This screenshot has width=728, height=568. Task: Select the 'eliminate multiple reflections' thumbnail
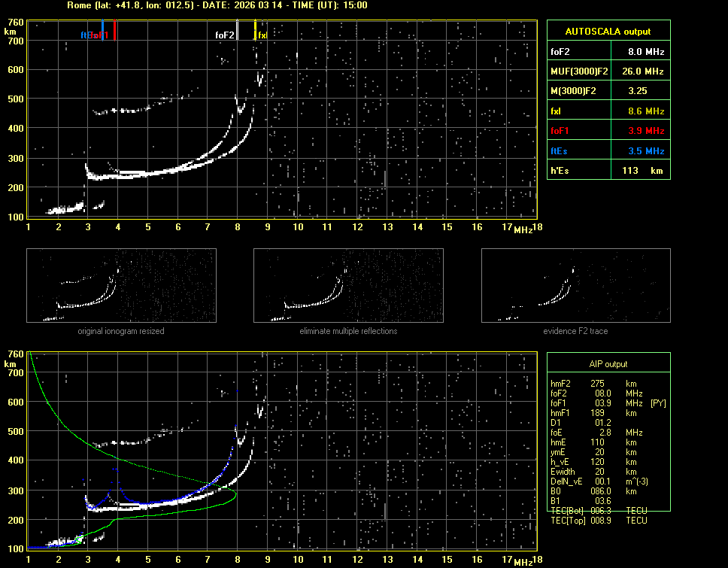pos(348,285)
